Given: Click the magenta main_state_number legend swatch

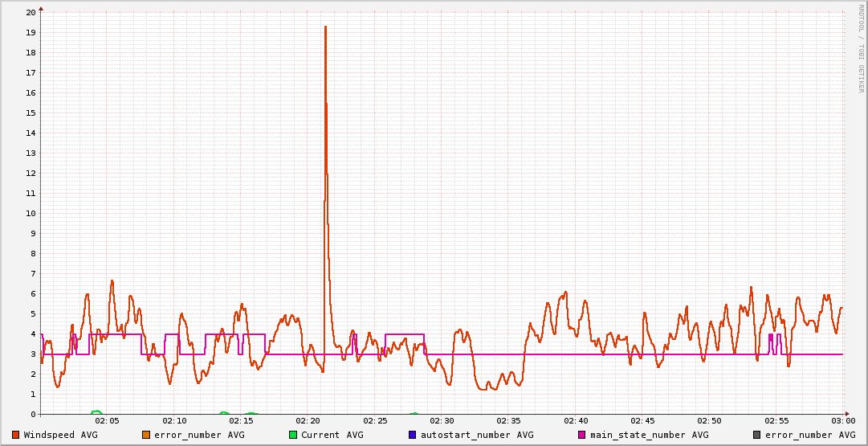Looking at the screenshot, I should pos(583,435).
